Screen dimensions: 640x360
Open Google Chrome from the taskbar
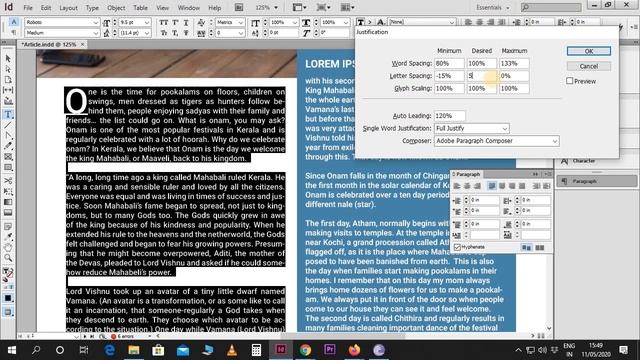pyautogui.click(x=305, y=350)
